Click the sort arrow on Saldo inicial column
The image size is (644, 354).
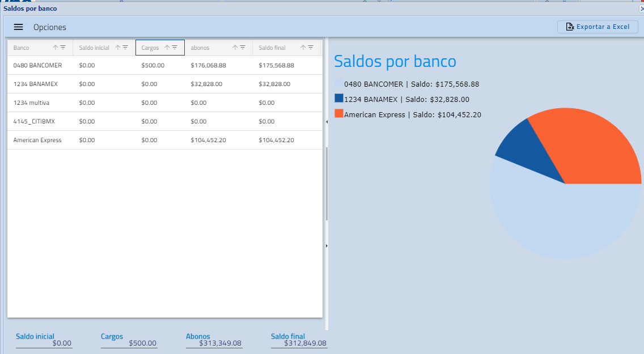pyautogui.click(x=117, y=48)
